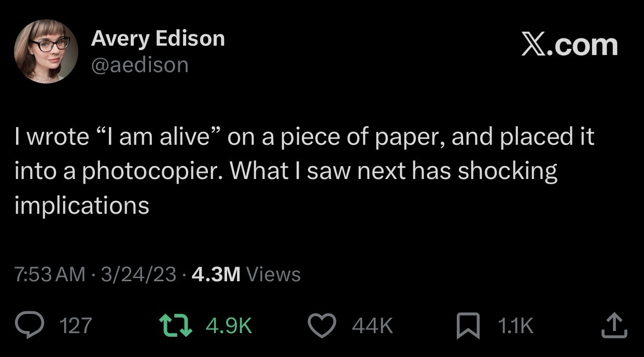Click the 127 replies count
The width and height of the screenshot is (644, 357).
(76, 325)
